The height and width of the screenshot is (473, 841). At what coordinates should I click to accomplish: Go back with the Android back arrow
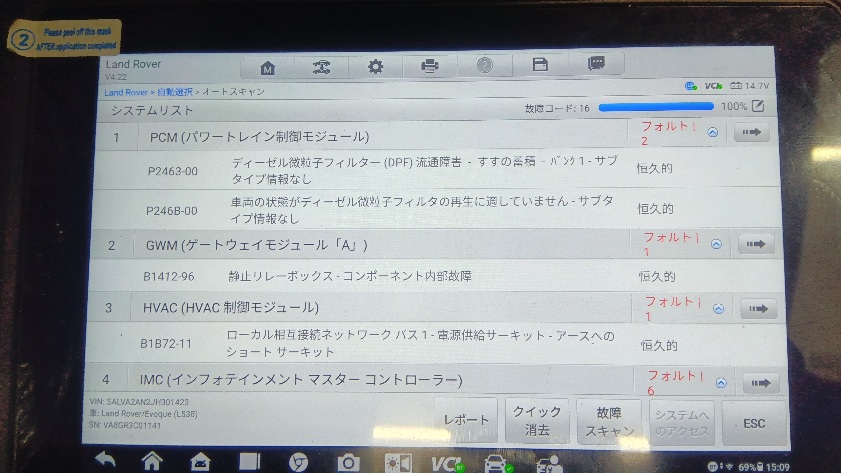click(x=106, y=460)
